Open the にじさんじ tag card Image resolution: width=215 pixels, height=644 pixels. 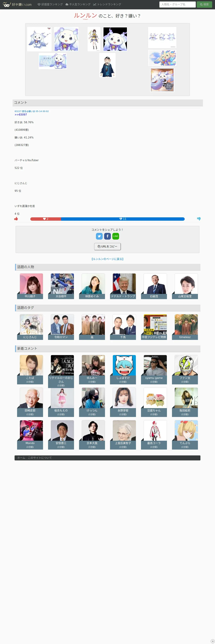click(30, 327)
